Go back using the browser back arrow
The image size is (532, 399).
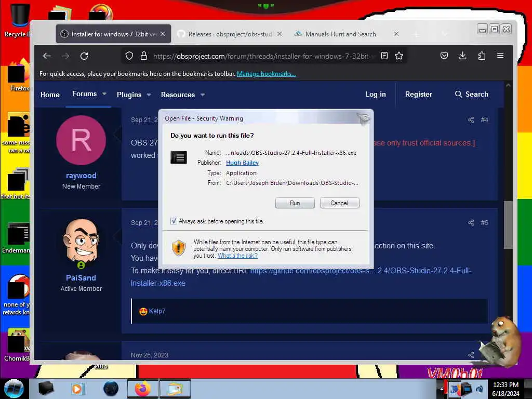pyautogui.click(x=46, y=56)
